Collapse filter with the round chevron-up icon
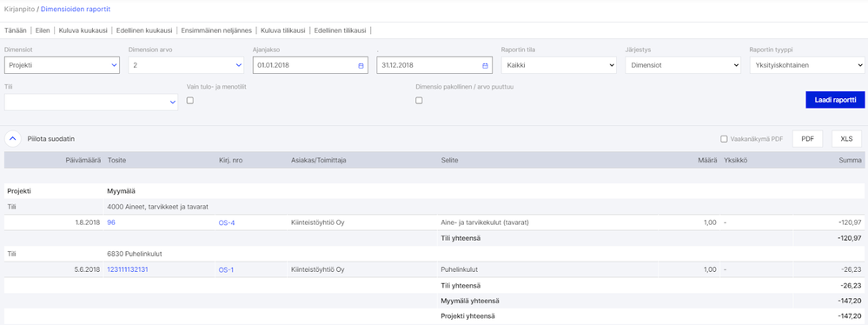868x325 pixels. click(13, 138)
